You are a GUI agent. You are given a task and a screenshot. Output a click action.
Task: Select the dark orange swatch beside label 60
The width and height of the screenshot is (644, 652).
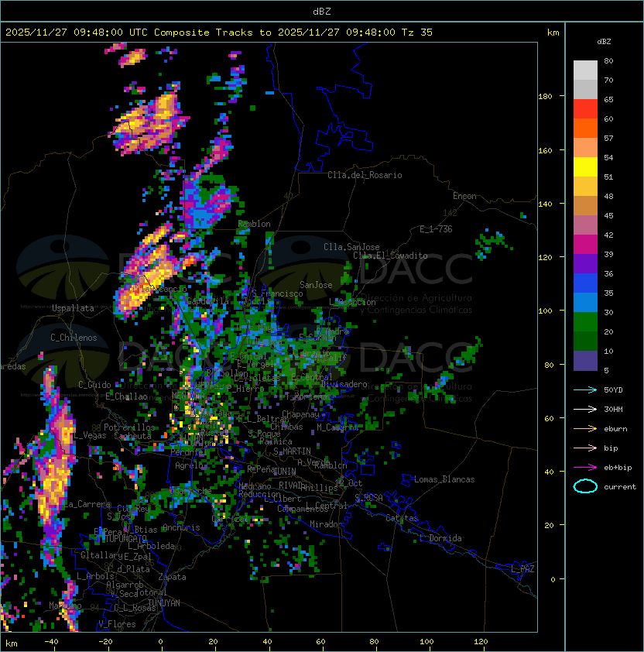tap(585, 128)
